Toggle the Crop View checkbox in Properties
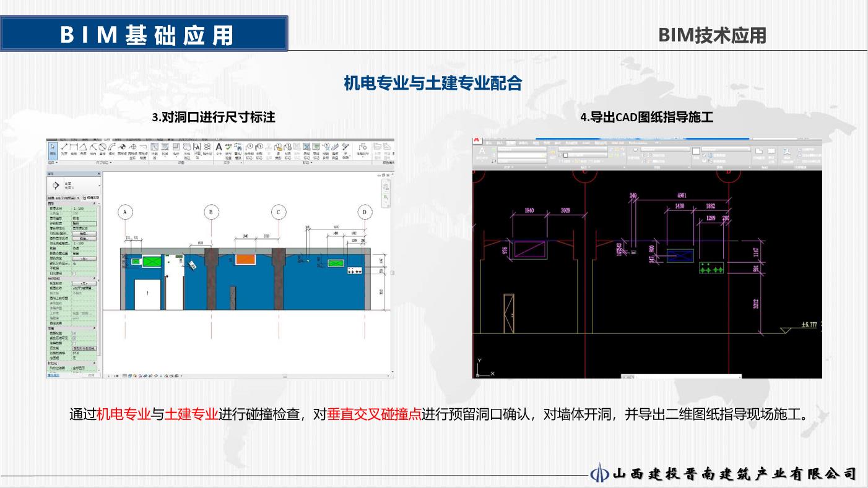 pos(74,333)
